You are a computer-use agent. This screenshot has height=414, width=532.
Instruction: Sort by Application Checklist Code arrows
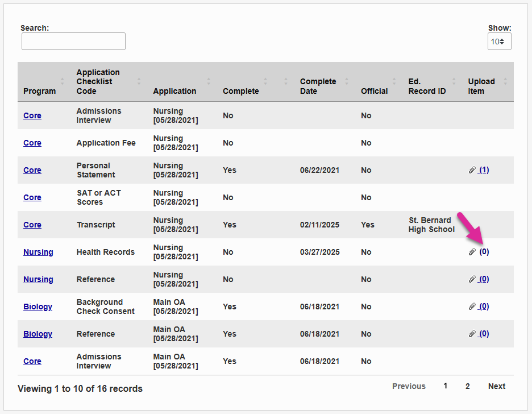coord(139,82)
